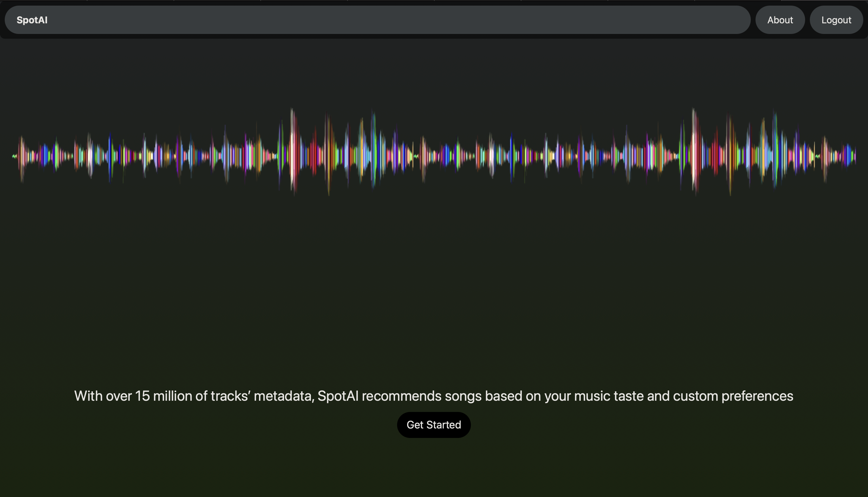Open the About page

(780, 20)
